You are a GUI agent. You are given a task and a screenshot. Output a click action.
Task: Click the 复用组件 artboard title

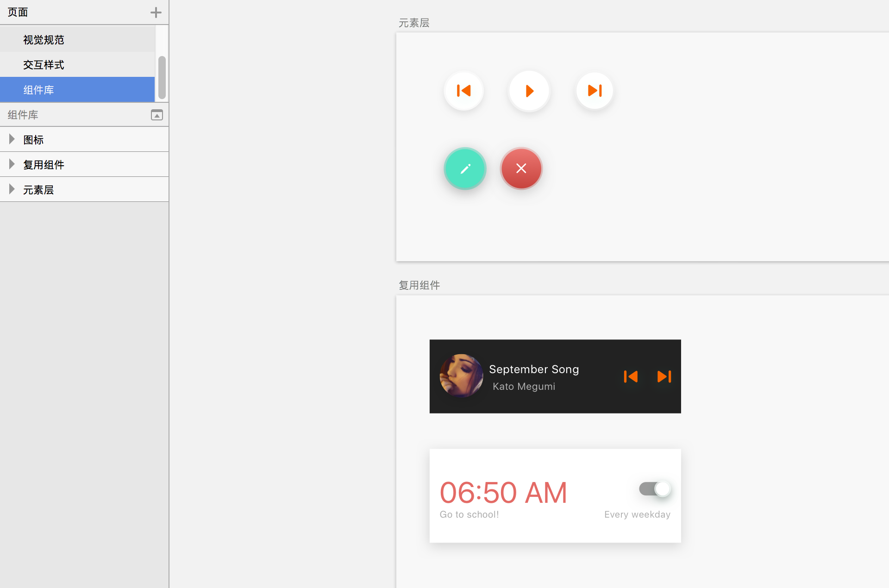pos(419,285)
